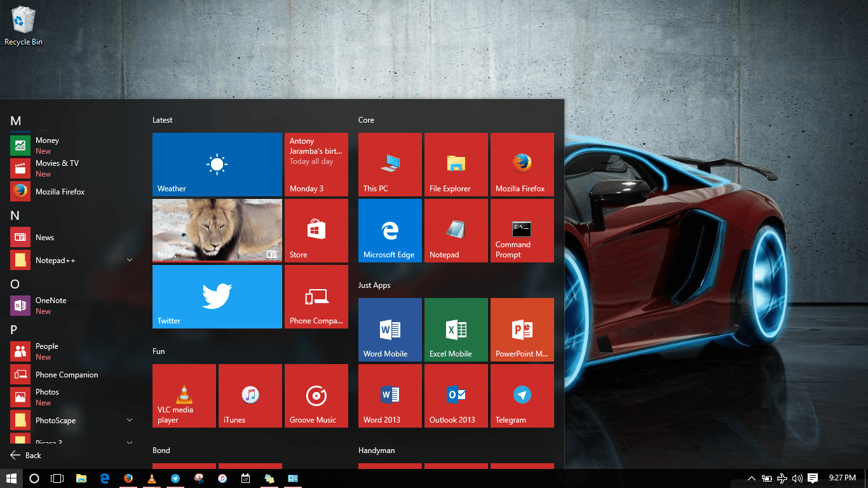
Task: Select the Just Apps group title
Action: pos(374,285)
